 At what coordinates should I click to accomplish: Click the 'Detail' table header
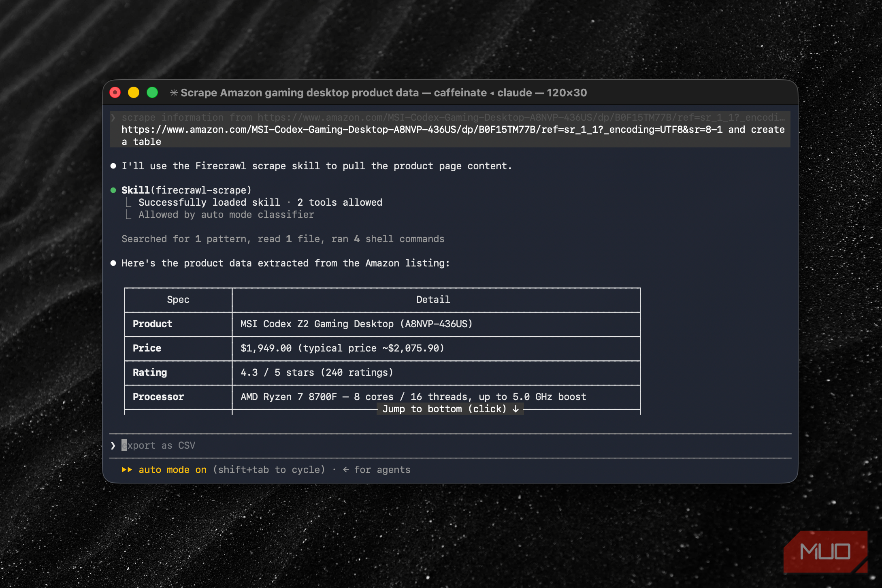(x=433, y=300)
